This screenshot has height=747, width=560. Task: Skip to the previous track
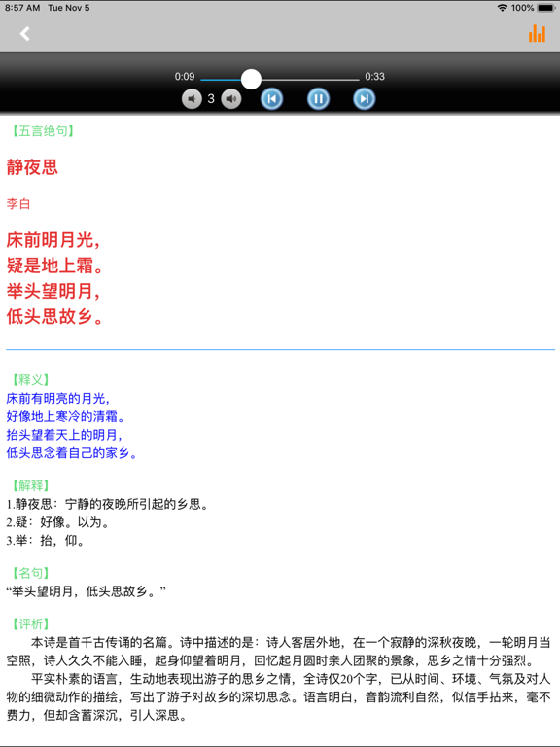[272, 99]
